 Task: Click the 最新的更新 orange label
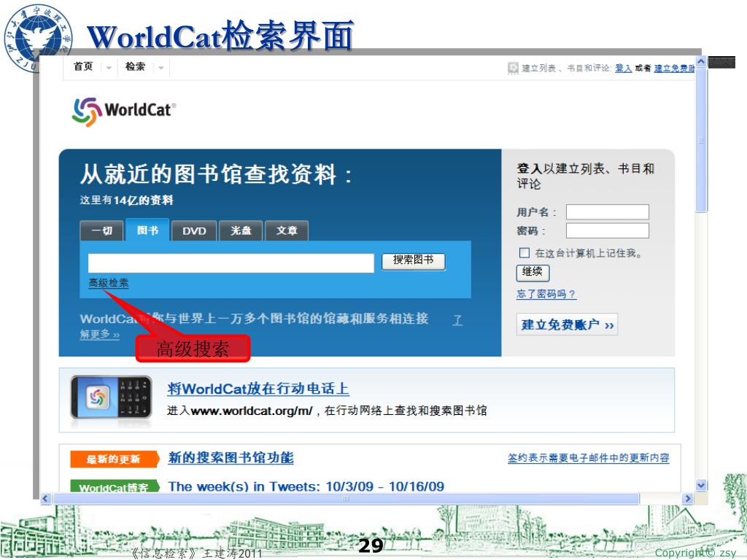click(x=113, y=459)
